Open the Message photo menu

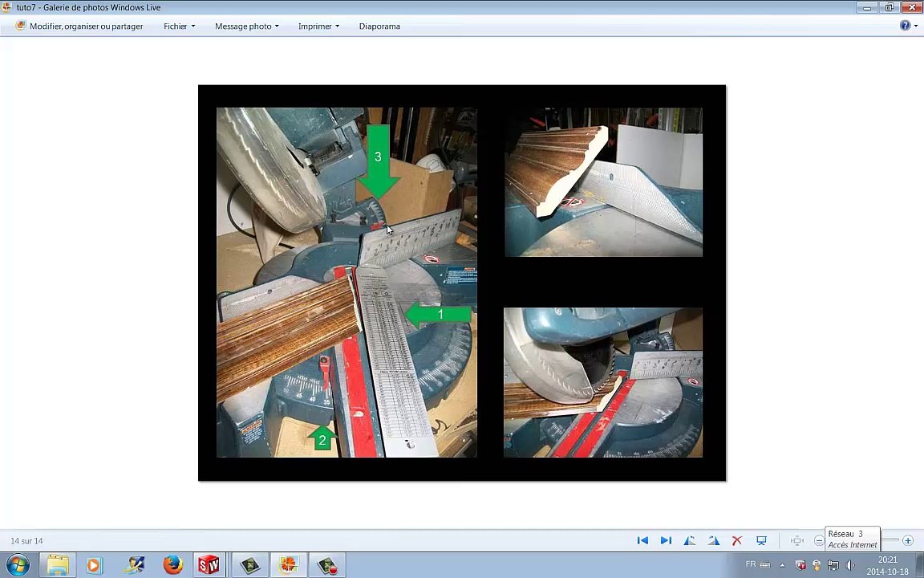click(x=246, y=26)
